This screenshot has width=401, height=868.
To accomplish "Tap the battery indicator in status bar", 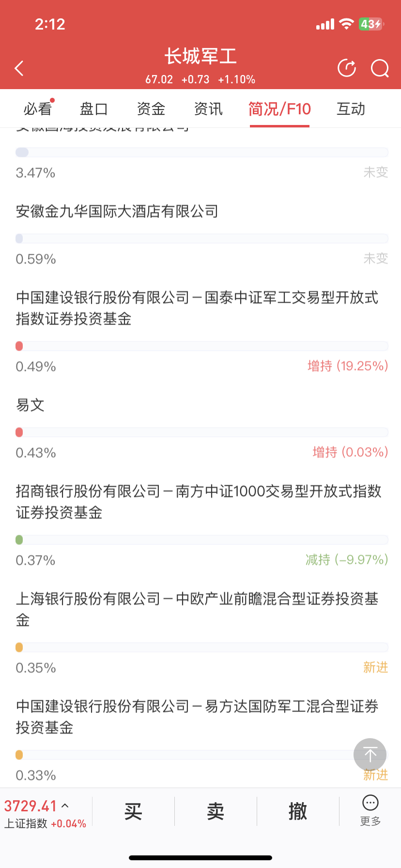I will coord(371,24).
